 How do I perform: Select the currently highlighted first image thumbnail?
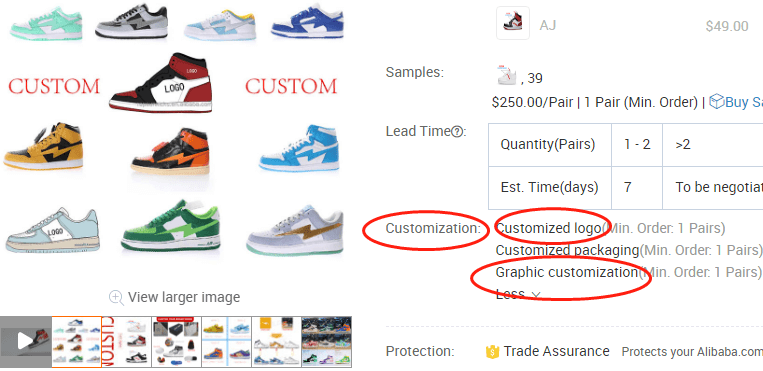pos(76,341)
